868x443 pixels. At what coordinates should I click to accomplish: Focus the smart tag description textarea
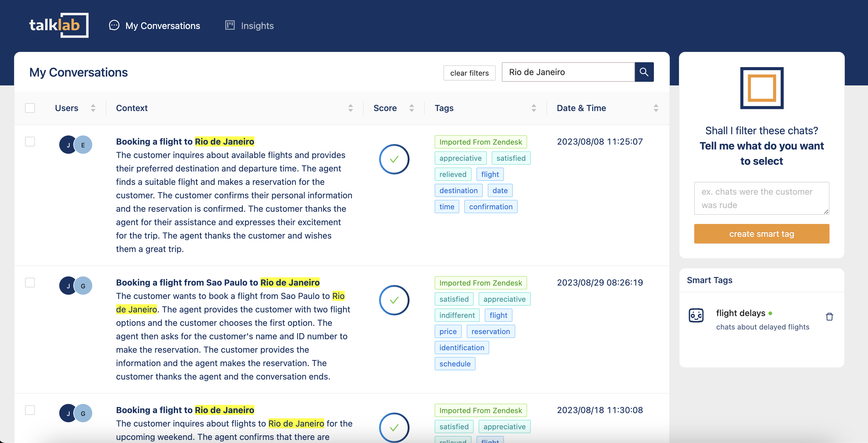(x=761, y=199)
